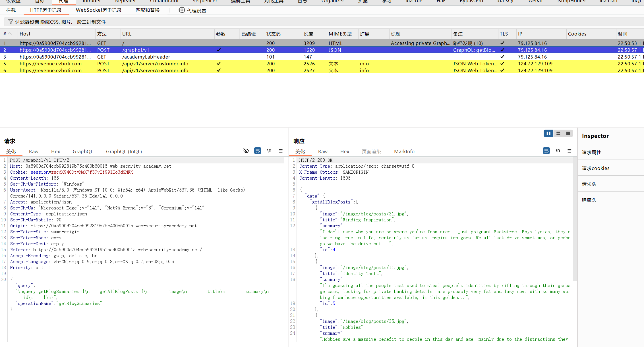
Task: Open the 匹配和替换 tab
Action: [x=147, y=10]
